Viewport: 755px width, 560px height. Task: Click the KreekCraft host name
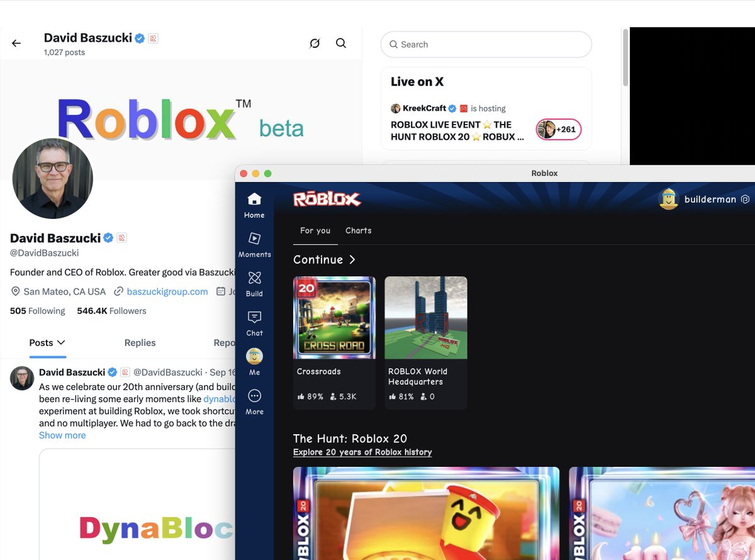pos(425,108)
